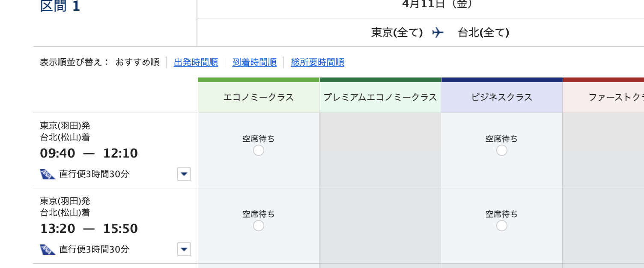
Task: Click the ANA logo on 13:20 flight
Action: 48,250
